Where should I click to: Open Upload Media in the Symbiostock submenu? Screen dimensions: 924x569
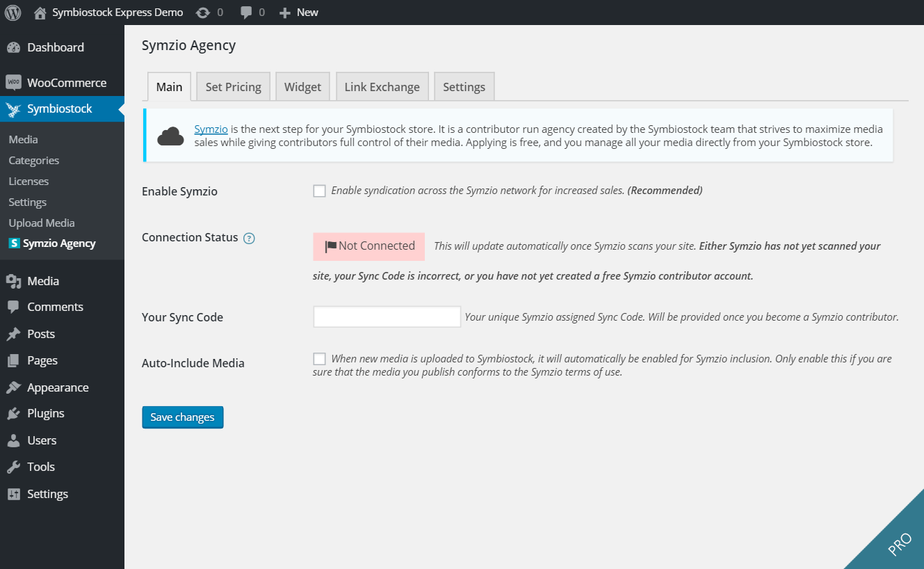[x=42, y=223]
